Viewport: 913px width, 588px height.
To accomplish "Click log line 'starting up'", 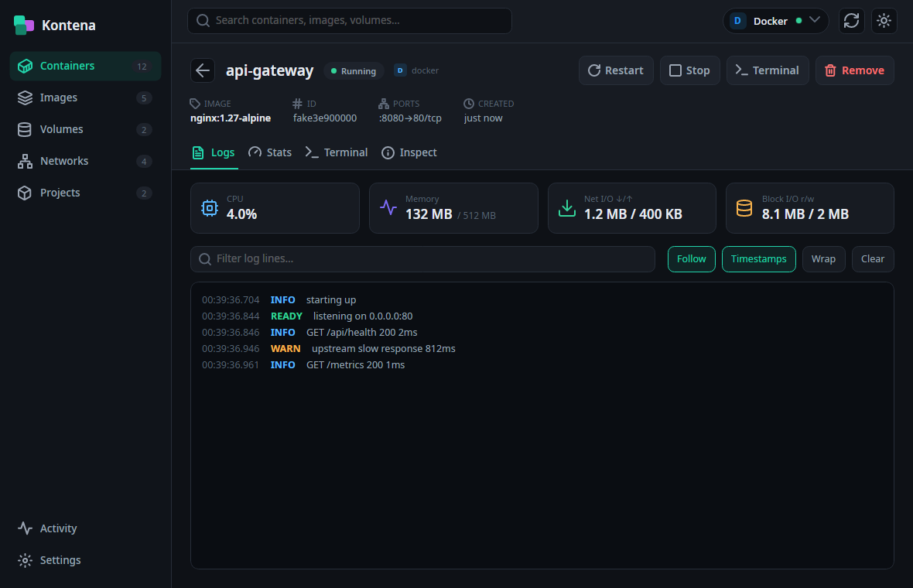I will click(x=331, y=300).
